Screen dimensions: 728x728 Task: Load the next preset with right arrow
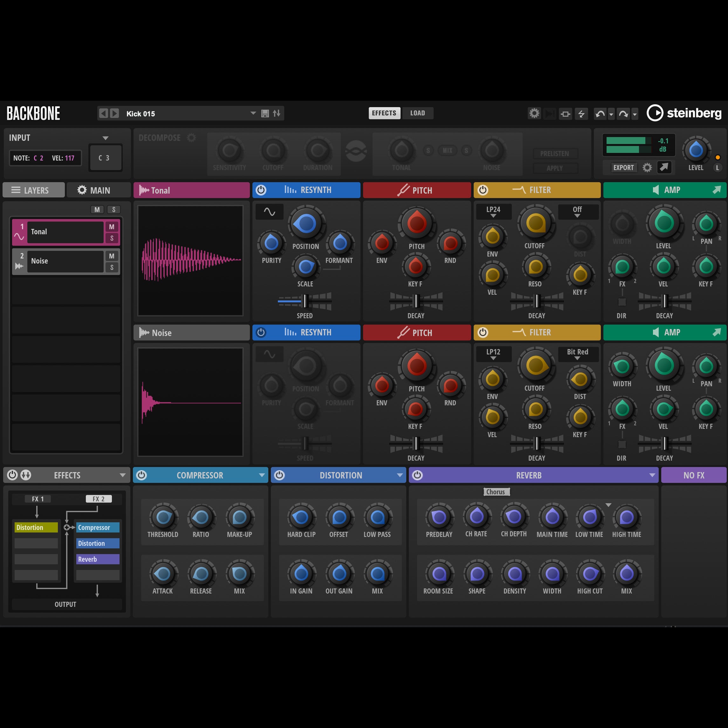click(114, 113)
